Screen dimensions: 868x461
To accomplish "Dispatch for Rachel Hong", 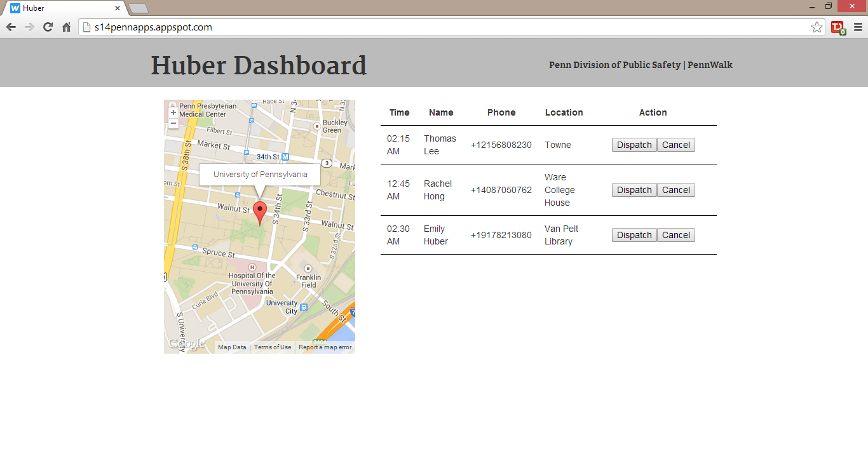I will 634,190.
